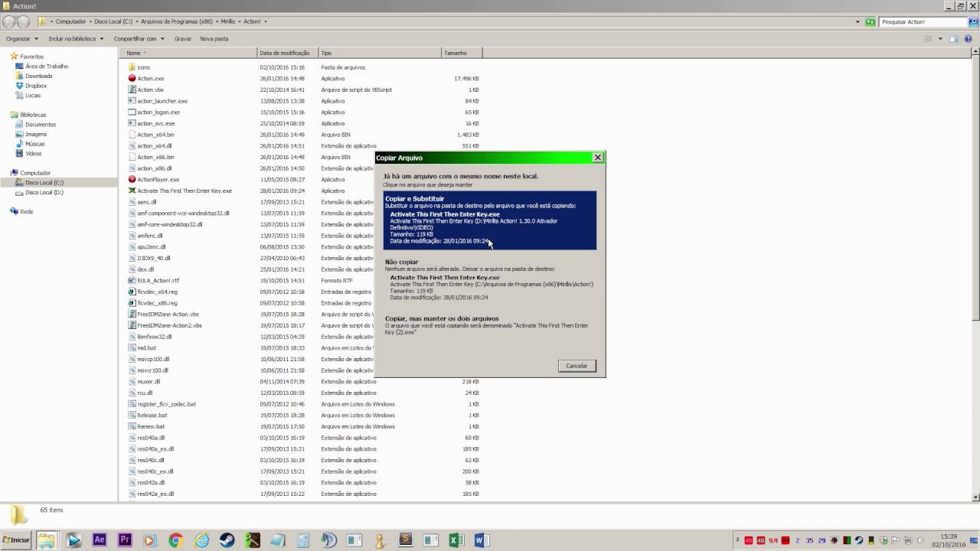Sort by the Nome column header
The height and width of the screenshot is (551, 980).
(188, 53)
